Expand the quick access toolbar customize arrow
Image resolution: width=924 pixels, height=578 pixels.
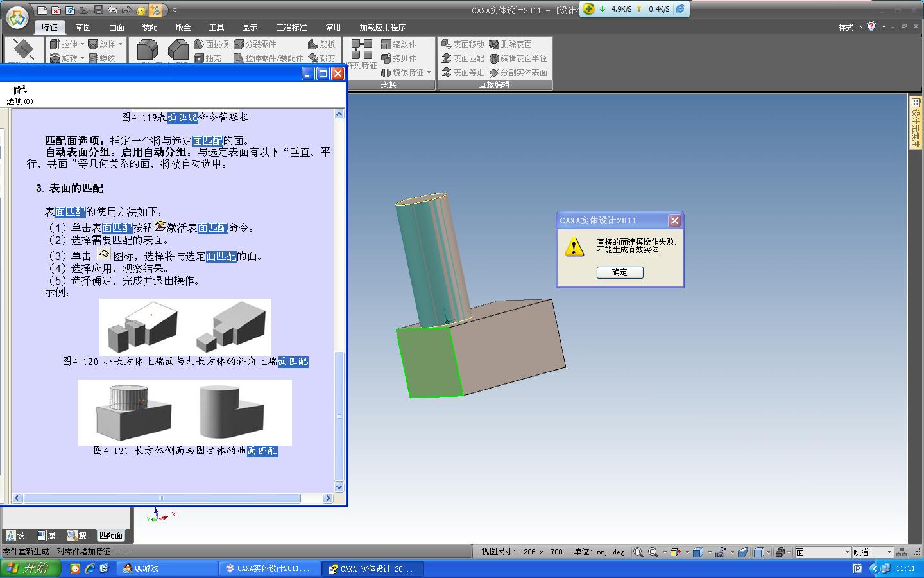click(x=175, y=11)
